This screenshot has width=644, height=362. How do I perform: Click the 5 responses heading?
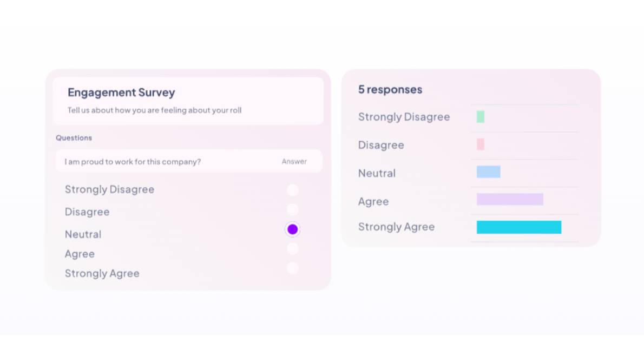click(390, 89)
